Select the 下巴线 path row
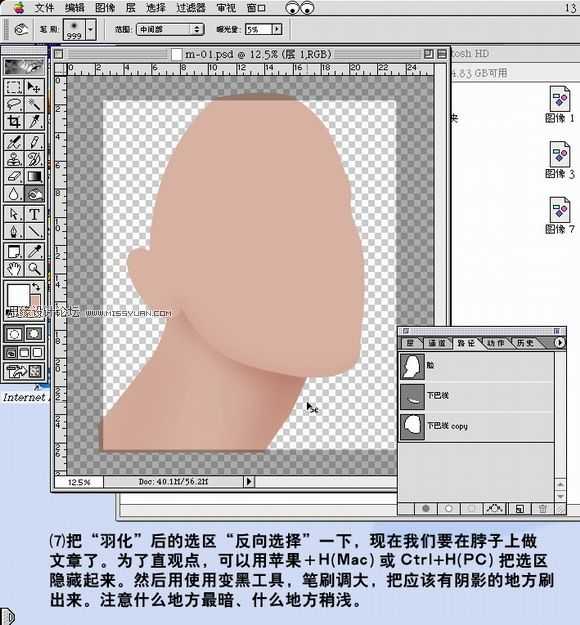 477,396
